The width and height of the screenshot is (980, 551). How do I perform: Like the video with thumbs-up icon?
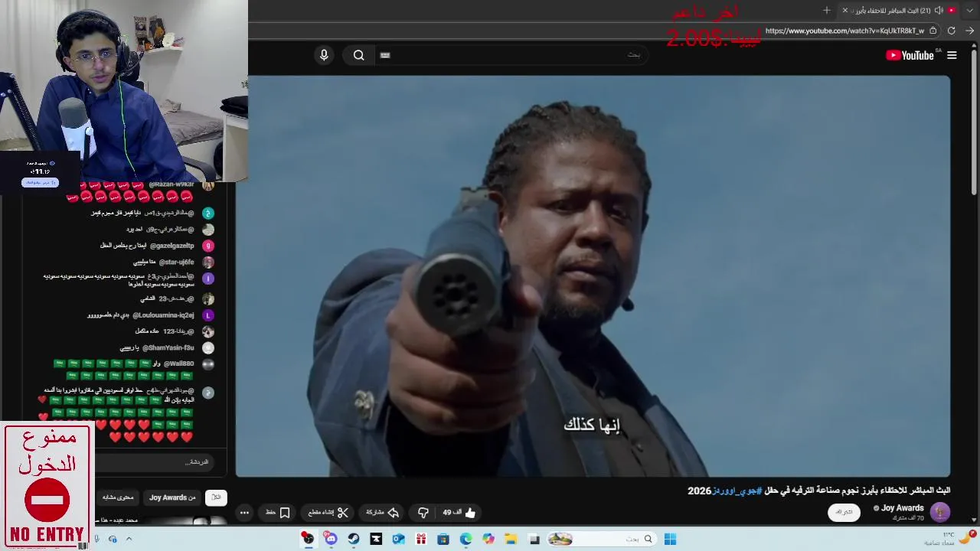(459, 513)
